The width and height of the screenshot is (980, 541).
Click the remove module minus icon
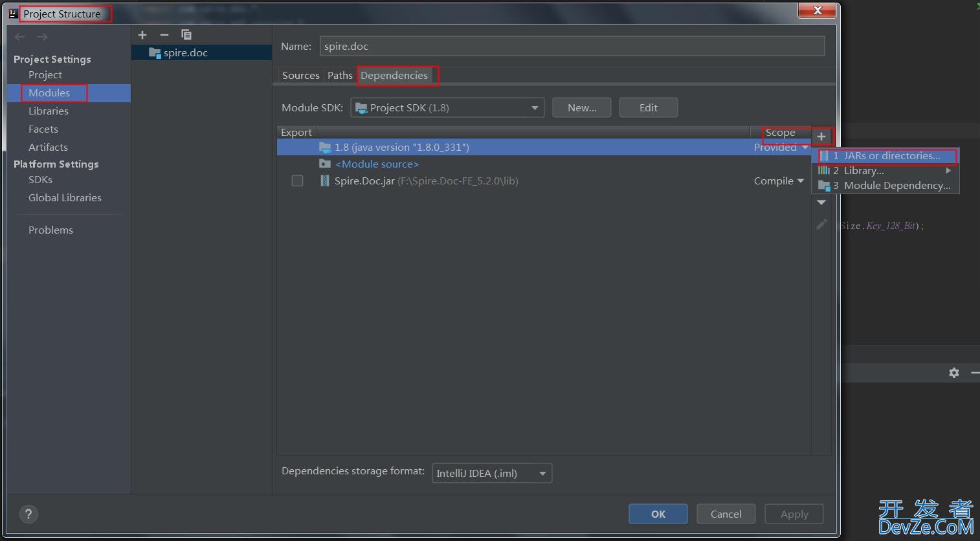pyautogui.click(x=164, y=35)
